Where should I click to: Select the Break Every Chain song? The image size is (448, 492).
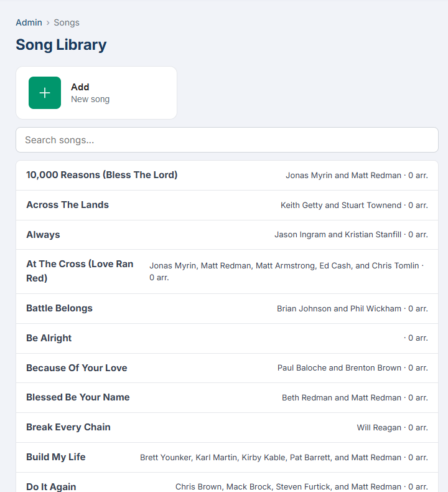(x=227, y=427)
